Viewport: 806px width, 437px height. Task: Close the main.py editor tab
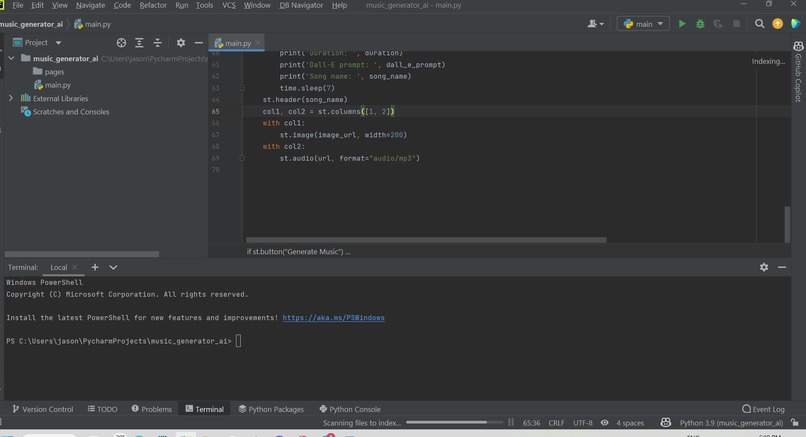pyautogui.click(x=258, y=43)
